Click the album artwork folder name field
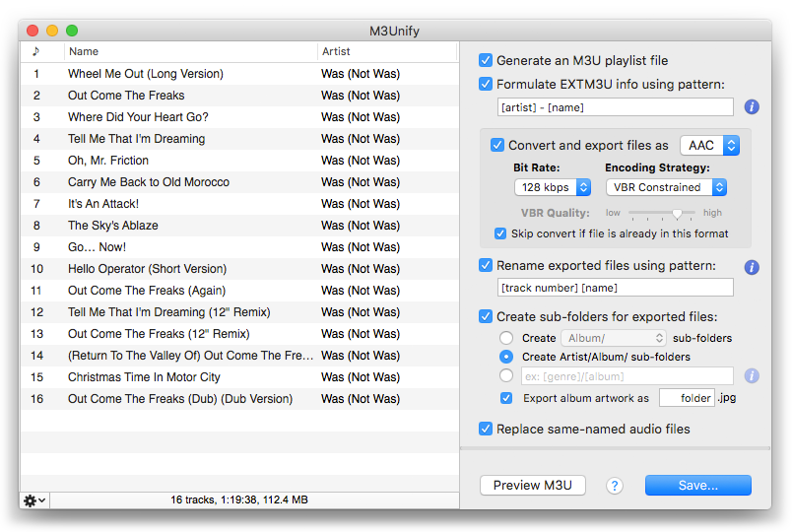 687,398
